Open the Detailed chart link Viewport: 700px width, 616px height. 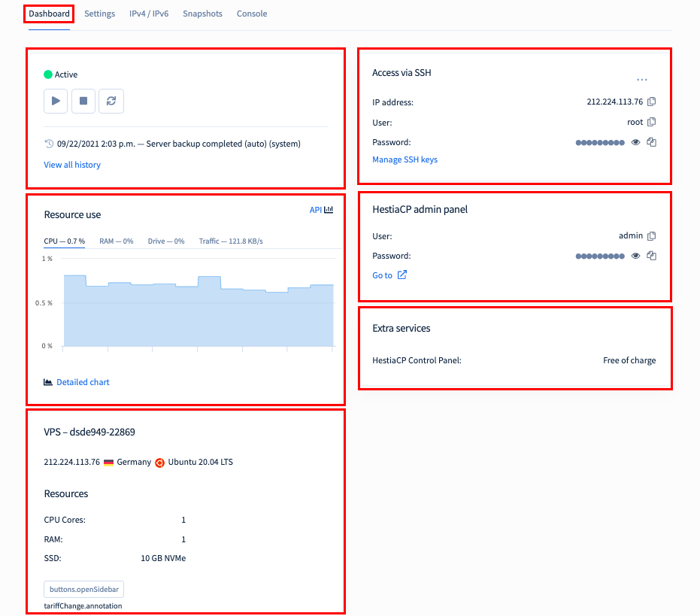click(83, 382)
